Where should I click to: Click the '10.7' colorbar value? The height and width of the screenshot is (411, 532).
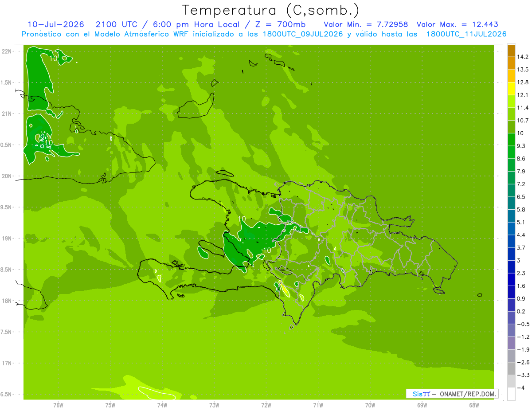coord(523,120)
